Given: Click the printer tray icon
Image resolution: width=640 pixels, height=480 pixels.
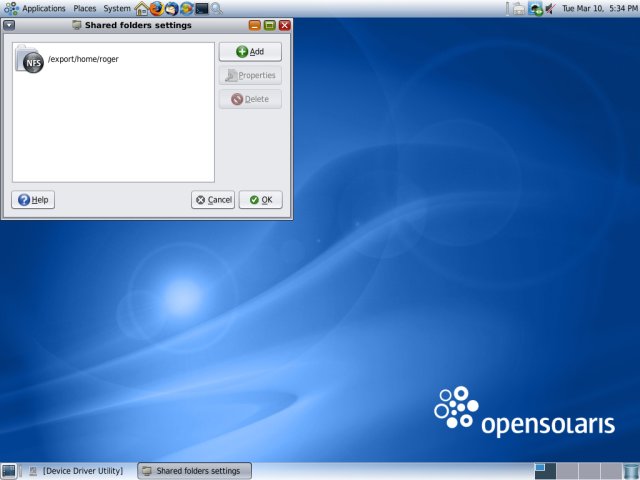Looking at the screenshot, I should coord(519,9).
